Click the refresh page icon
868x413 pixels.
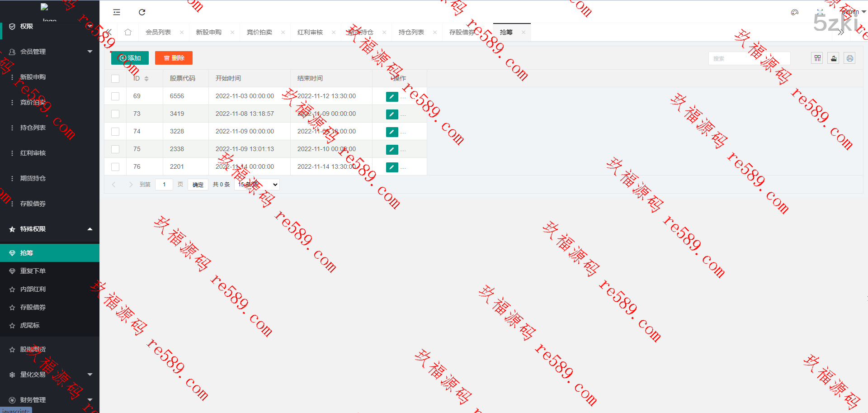142,12
